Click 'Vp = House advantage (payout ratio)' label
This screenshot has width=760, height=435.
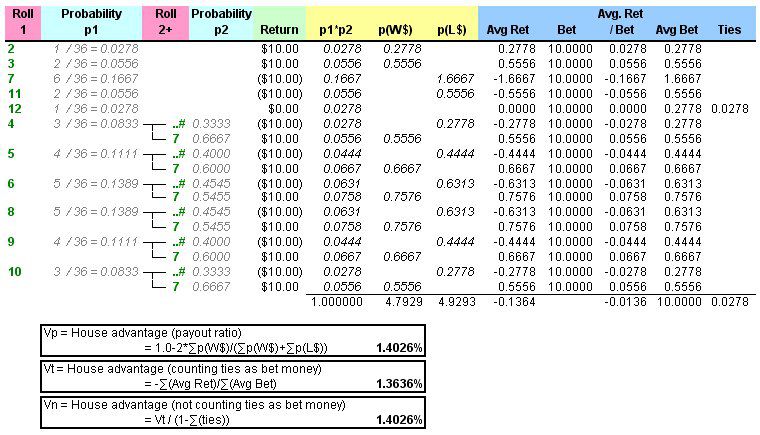point(142,333)
